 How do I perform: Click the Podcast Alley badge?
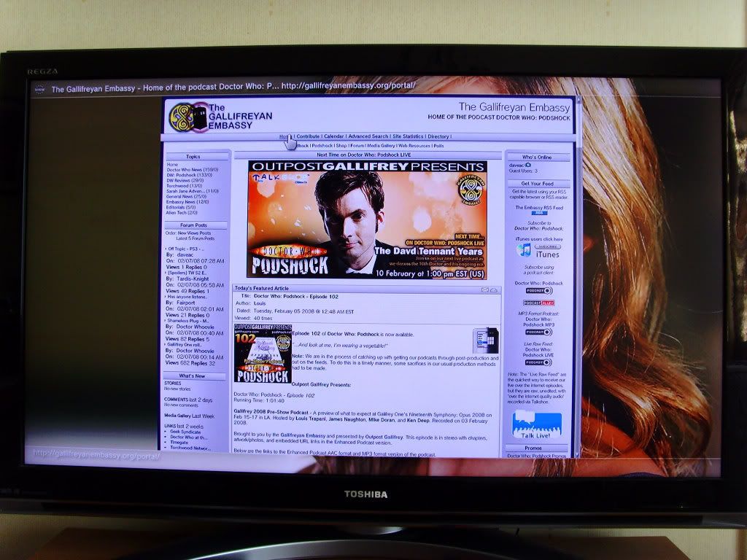[539, 303]
